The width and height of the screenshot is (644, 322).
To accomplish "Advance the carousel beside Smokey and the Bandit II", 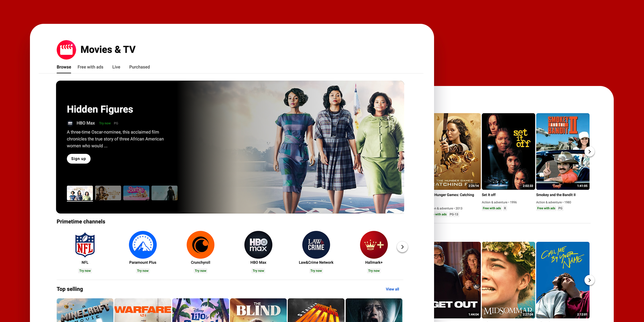I will 590,152.
